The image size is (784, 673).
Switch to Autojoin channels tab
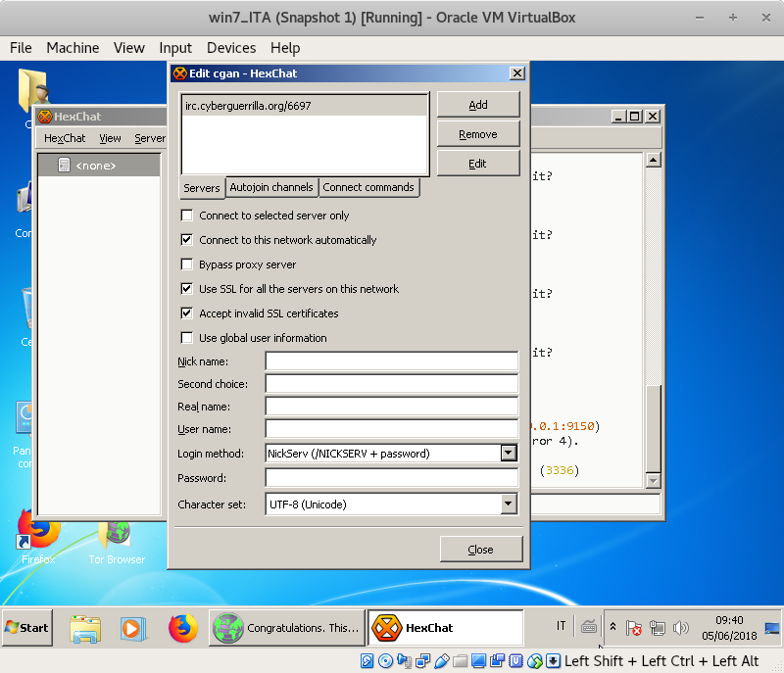(271, 187)
